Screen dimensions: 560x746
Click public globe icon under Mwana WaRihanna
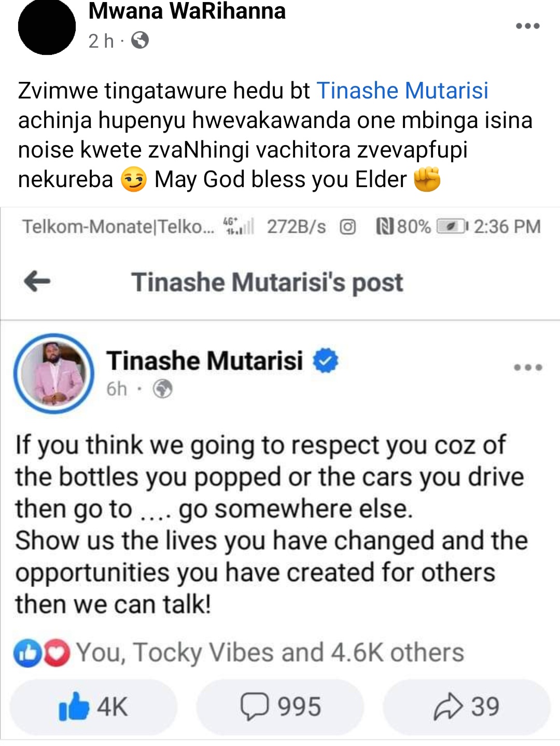point(140,40)
